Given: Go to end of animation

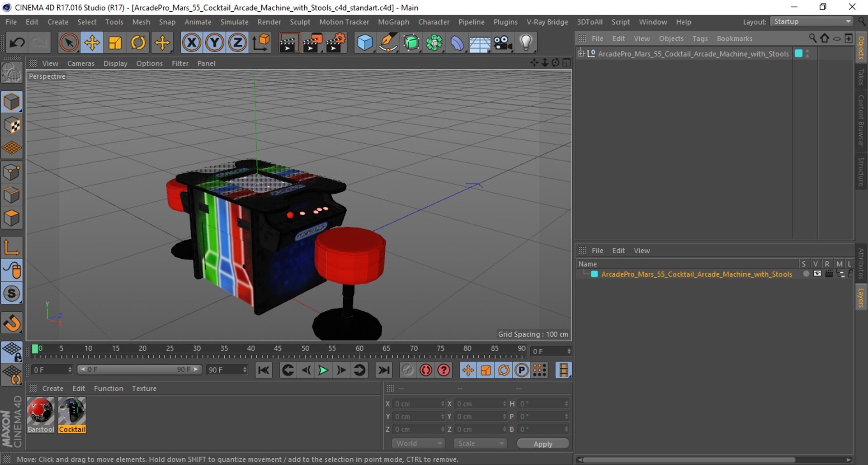Looking at the screenshot, I should coord(384,370).
